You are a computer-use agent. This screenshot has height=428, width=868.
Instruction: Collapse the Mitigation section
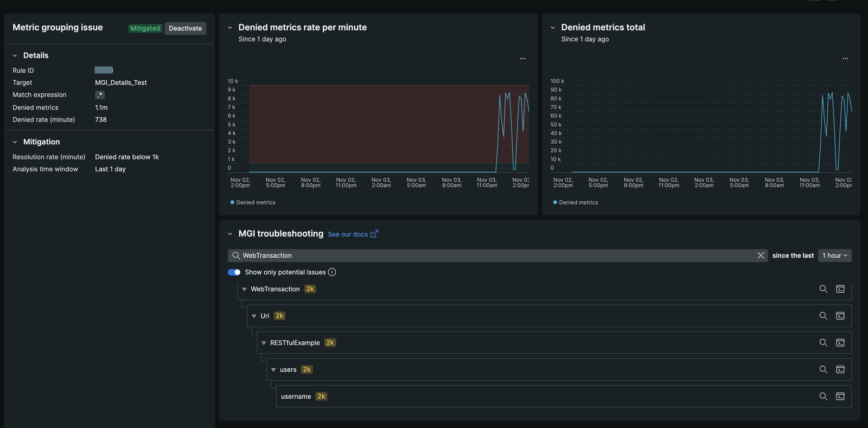15,142
